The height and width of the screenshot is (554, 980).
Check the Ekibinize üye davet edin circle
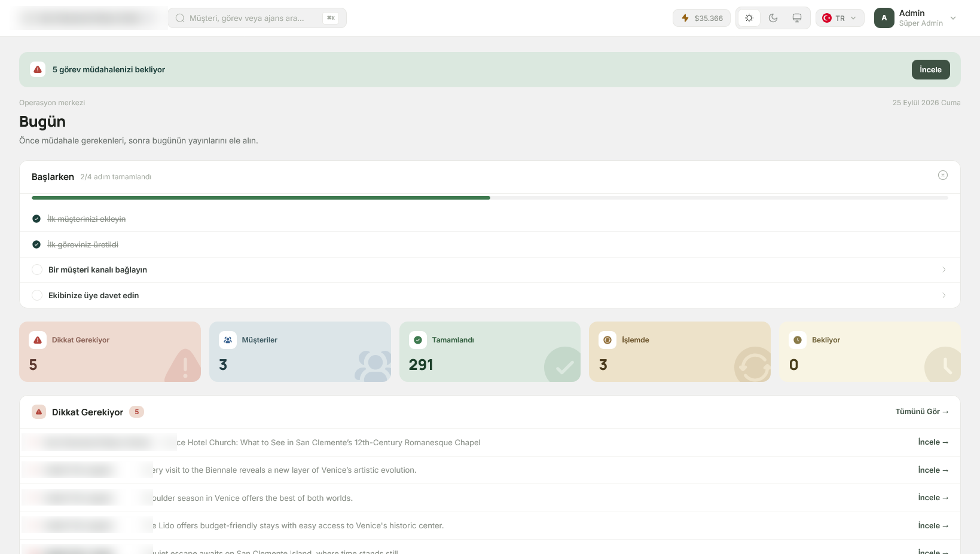37,295
